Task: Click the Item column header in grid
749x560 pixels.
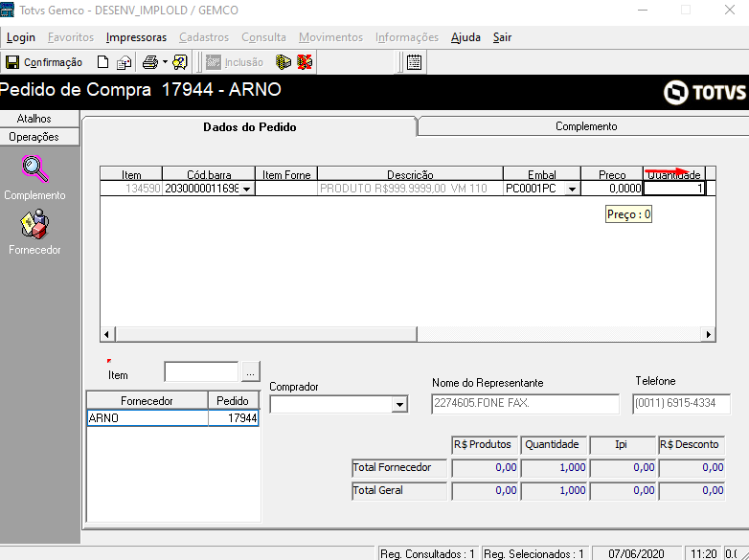Action: coord(131,175)
